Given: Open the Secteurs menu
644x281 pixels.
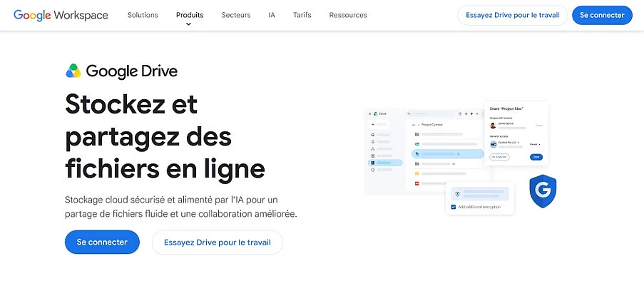Looking at the screenshot, I should (x=236, y=15).
